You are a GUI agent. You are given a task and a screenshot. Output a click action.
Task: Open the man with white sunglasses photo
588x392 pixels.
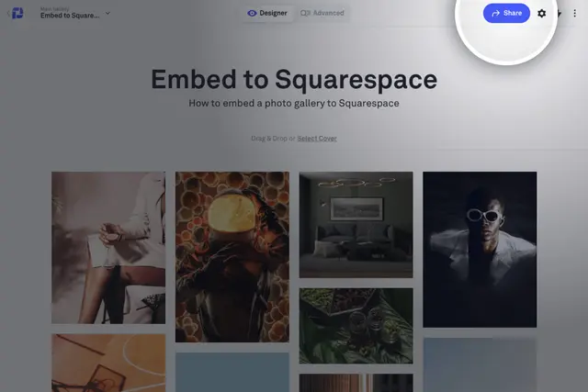[480, 250]
